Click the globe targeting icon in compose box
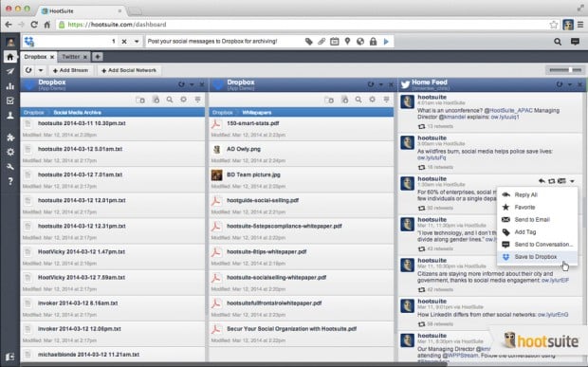The image size is (588, 367). coord(360,41)
